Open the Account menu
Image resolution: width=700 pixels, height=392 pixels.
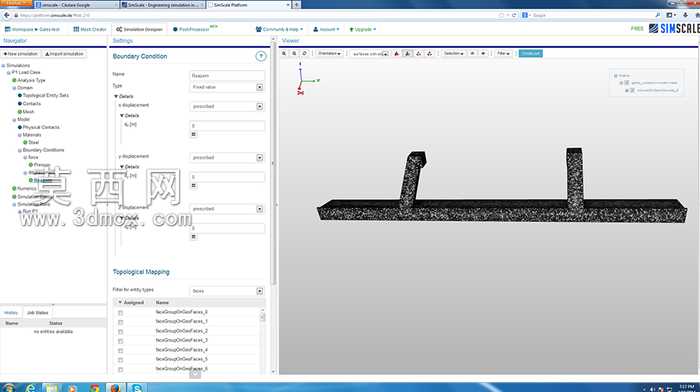point(326,29)
